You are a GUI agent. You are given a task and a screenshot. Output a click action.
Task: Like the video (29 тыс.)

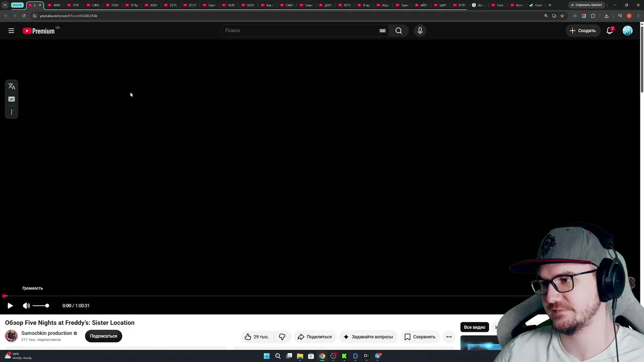[257, 337]
